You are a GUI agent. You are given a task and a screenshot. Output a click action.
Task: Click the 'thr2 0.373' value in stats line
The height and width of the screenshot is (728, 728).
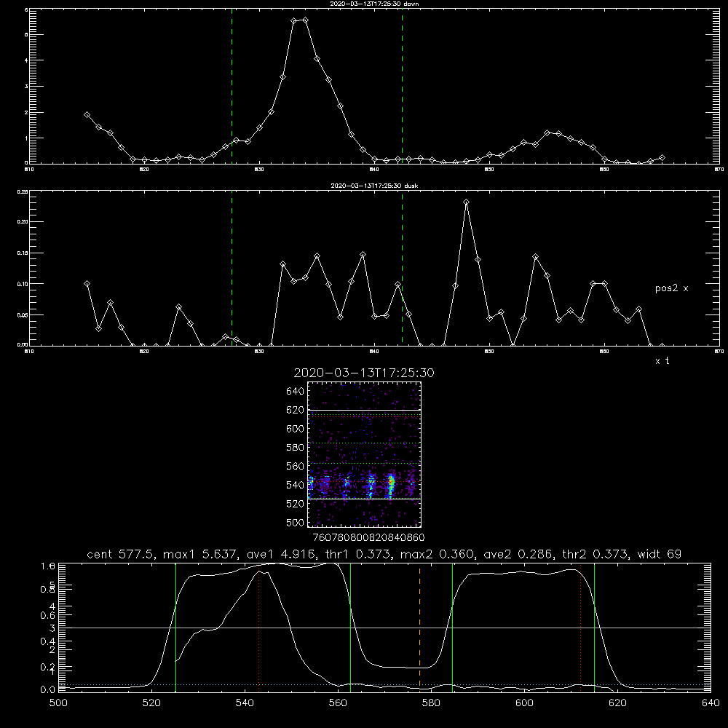point(595,554)
